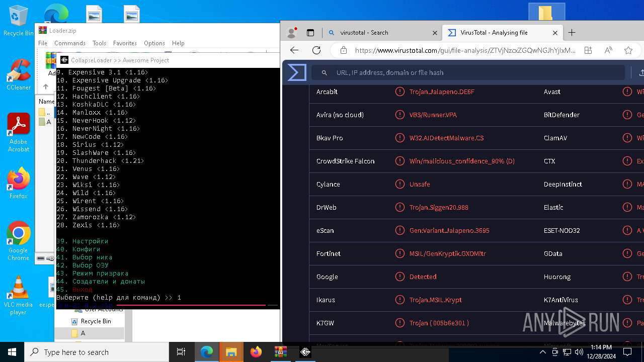The image size is (644, 362).
Task: Click Windows taskbar search box
Action: tap(97, 352)
